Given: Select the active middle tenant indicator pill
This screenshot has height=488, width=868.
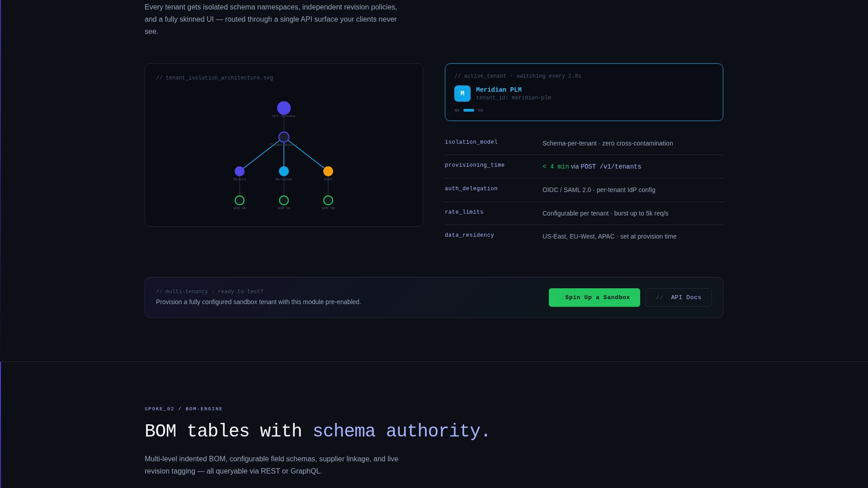Looking at the screenshot, I should click(x=469, y=110).
